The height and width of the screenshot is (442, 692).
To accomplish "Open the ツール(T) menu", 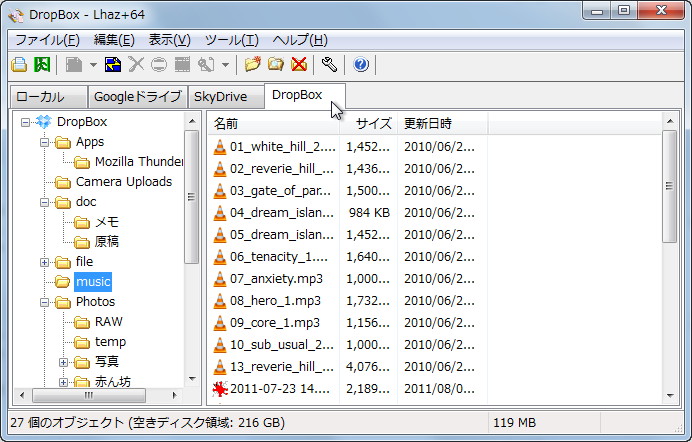I will point(232,40).
